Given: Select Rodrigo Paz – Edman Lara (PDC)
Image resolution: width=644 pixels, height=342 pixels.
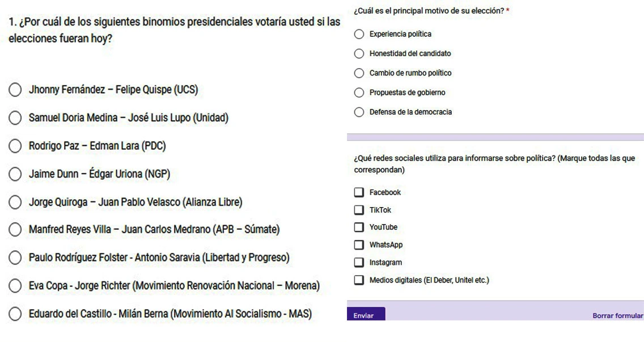Looking at the screenshot, I should [x=15, y=146].
